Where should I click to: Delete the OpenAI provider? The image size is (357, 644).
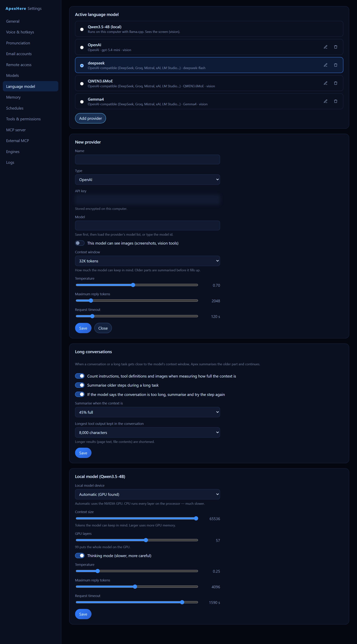coord(335,47)
